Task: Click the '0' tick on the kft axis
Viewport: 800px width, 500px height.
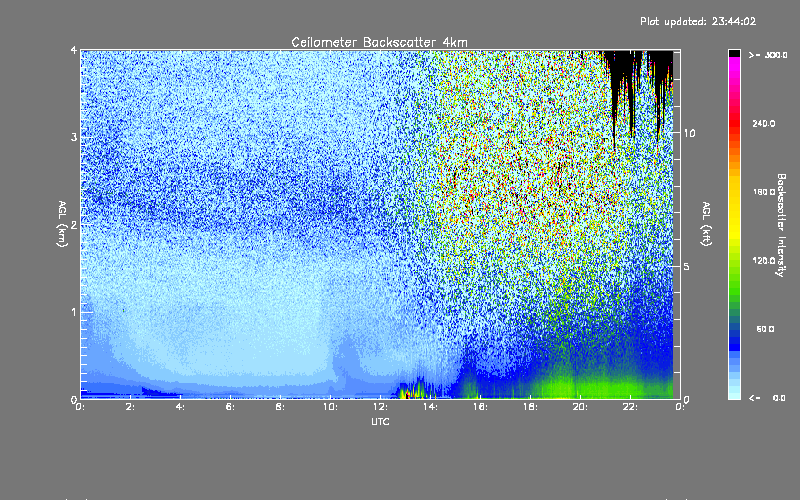Action: tap(686, 399)
